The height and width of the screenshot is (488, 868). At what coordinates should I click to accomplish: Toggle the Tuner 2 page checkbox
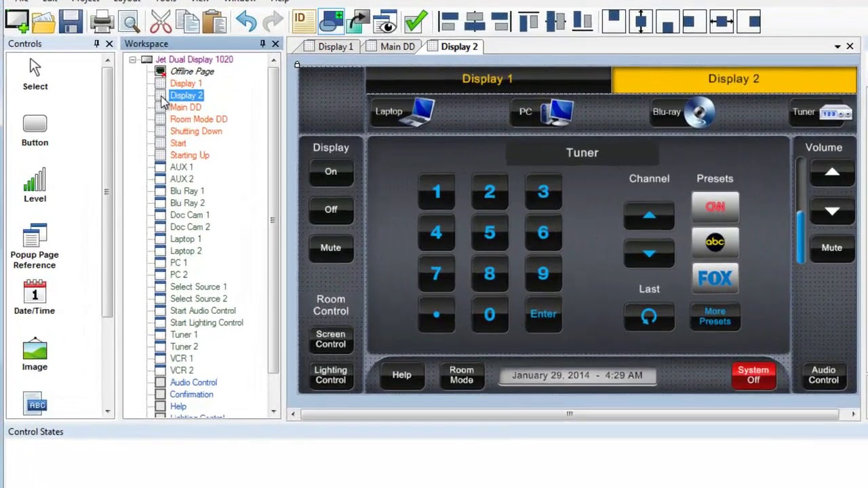(160, 346)
